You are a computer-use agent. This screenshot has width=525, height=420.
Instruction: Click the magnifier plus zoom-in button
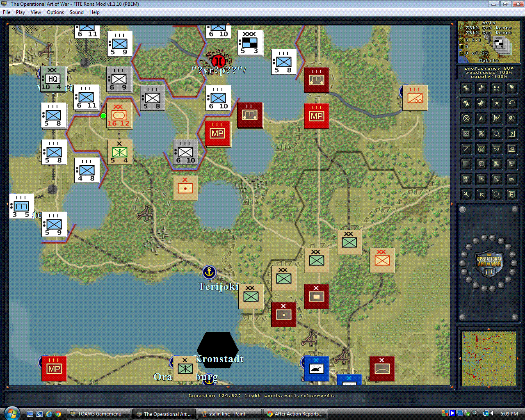click(497, 134)
